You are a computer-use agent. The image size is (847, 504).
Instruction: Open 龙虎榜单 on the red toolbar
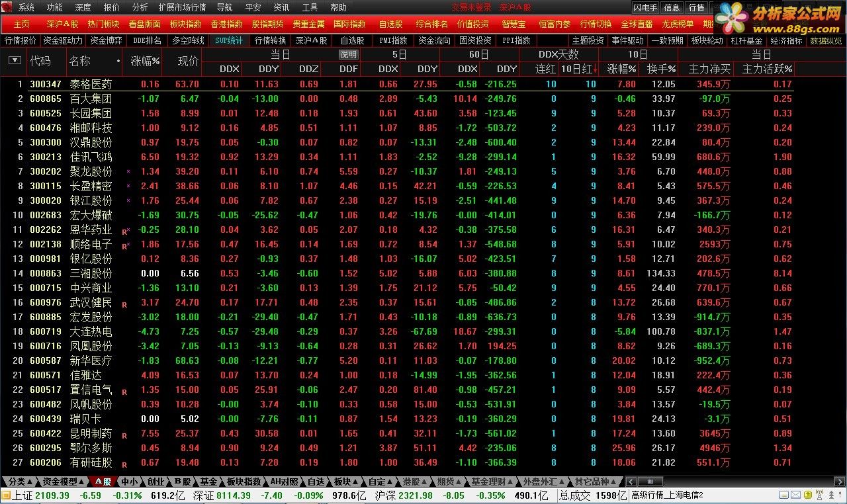[678, 24]
